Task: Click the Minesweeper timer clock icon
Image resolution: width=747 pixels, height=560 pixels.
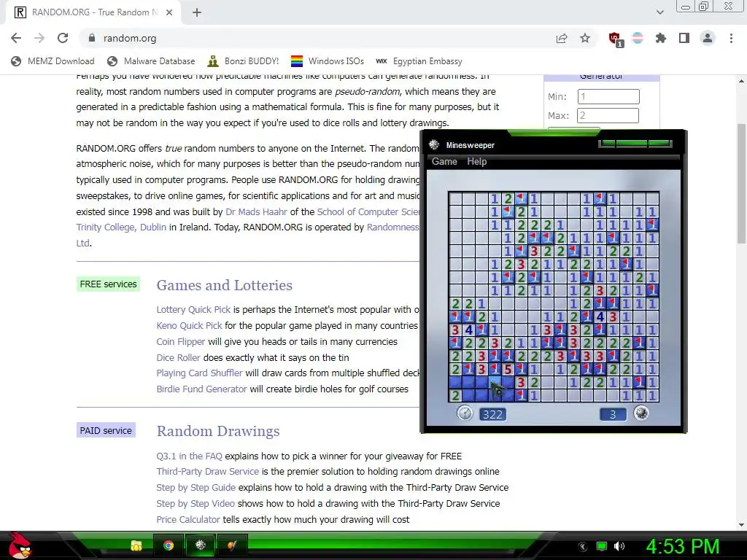Action: click(x=465, y=413)
